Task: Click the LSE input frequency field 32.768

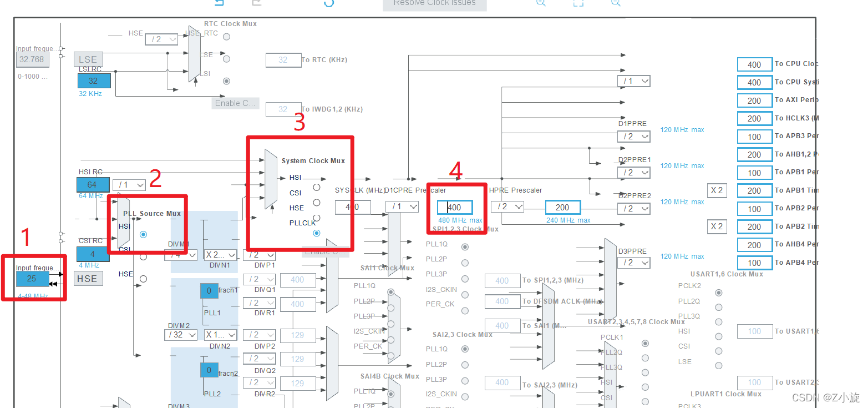Action: pos(32,59)
